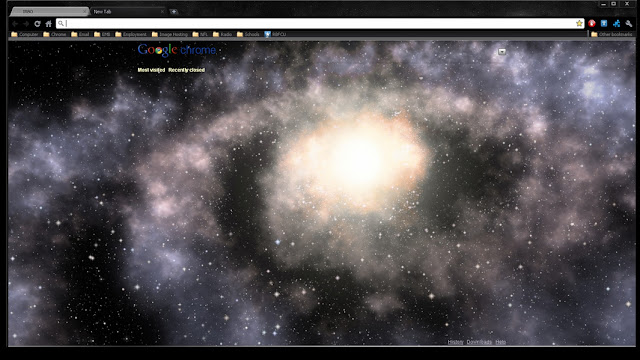Go forward with the forward arrow
The width and height of the screenshot is (640, 360).
tap(26, 24)
